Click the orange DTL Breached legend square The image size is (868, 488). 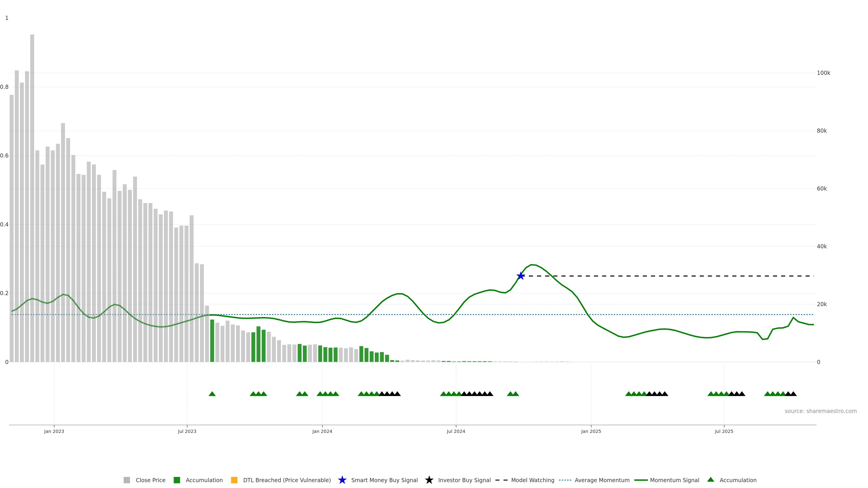234,480
